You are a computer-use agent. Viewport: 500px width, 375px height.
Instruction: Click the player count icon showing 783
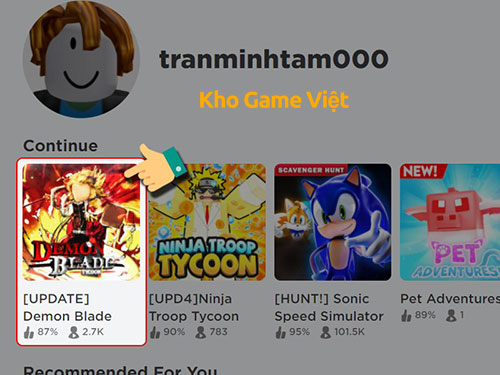click(x=200, y=332)
